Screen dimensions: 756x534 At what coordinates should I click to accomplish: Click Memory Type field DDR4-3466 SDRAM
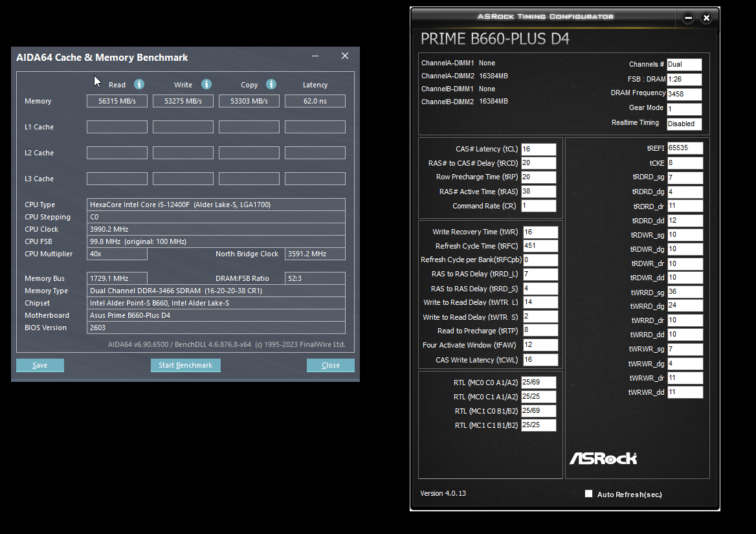click(x=216, y=291)
